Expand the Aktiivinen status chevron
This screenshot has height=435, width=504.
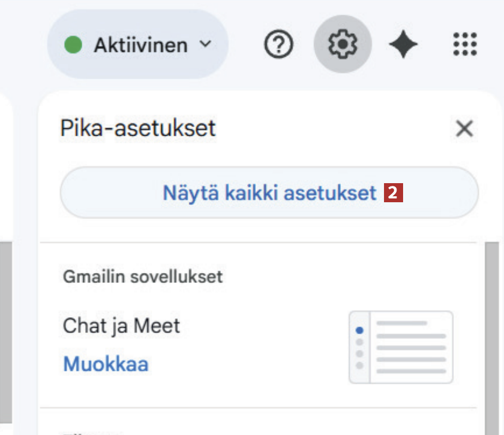coord(205,44)
